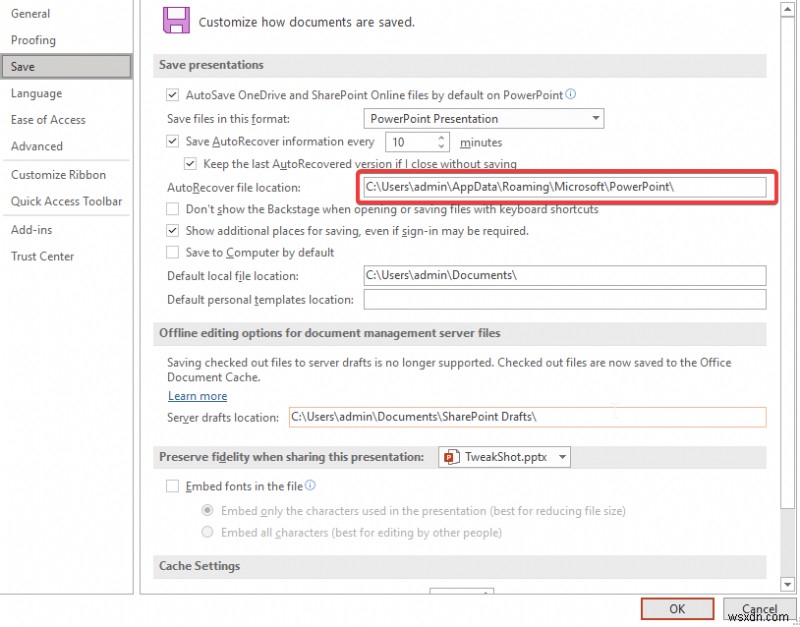Click the purple floppy disk save icon
Image resolution: width=800 pixels, height=627 pixels.
tap(176, 20)
